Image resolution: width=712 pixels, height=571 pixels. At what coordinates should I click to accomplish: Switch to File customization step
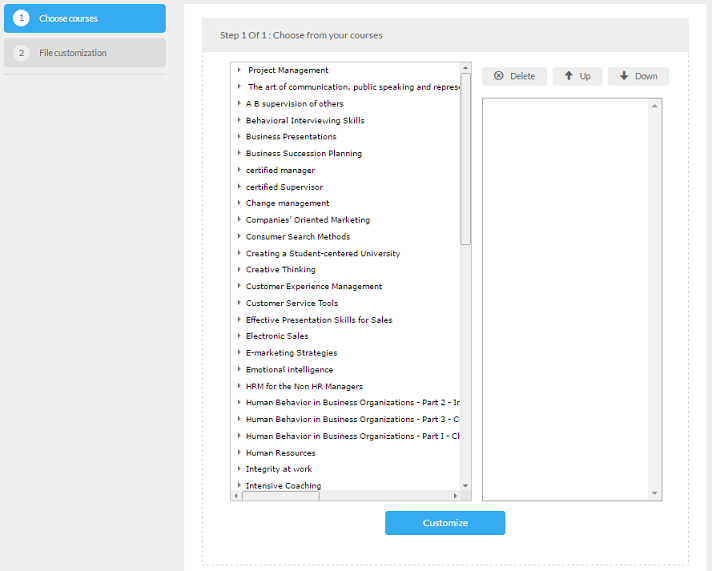[x=84, y=53]
